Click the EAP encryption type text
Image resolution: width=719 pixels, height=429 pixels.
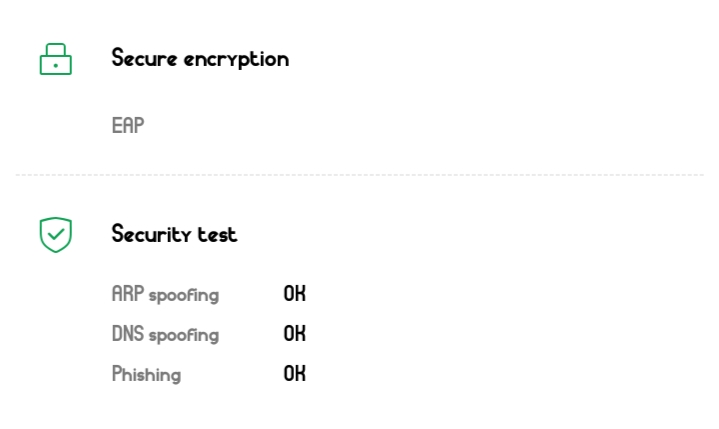click(x=128, y=126)
